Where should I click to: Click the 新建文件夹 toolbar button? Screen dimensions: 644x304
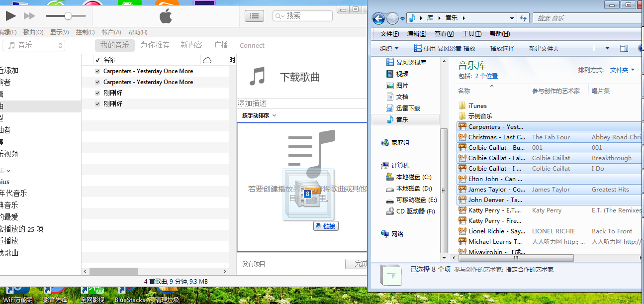tap(544, 48)
